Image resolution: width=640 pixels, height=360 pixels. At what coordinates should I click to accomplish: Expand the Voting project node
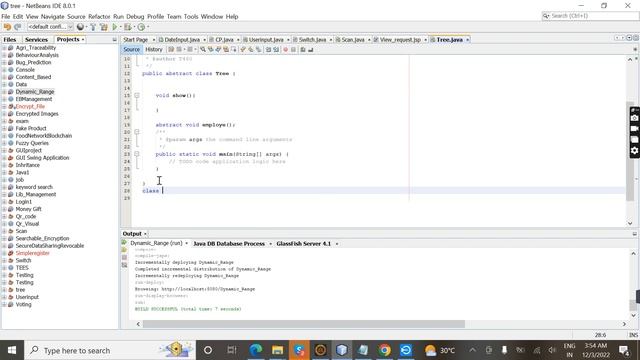4,304
